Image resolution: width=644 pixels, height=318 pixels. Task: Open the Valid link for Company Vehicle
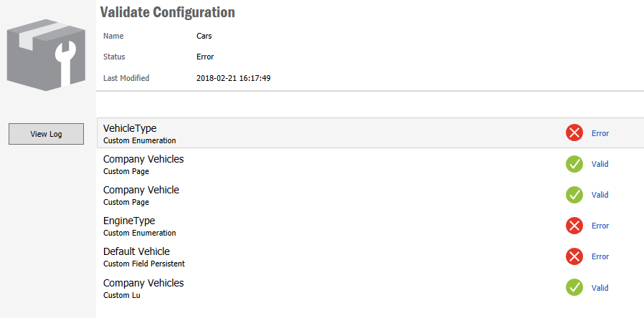coord(600,195)
